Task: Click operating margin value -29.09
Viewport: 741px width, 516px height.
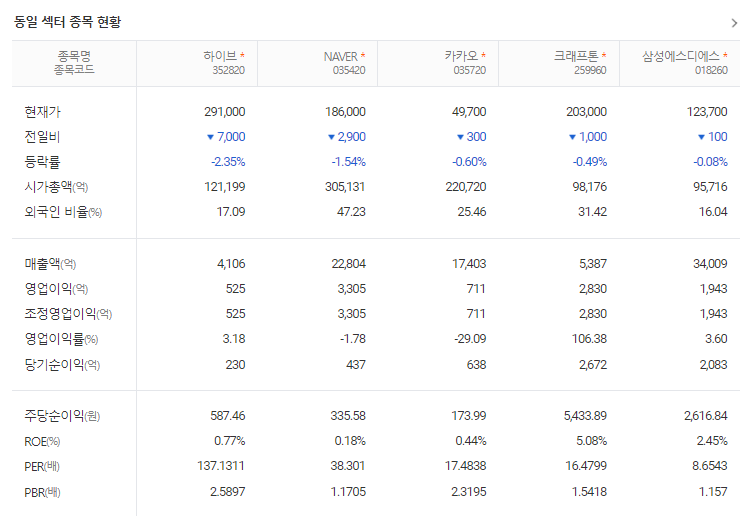Action: pyautogui.click(x=470, y=339)
